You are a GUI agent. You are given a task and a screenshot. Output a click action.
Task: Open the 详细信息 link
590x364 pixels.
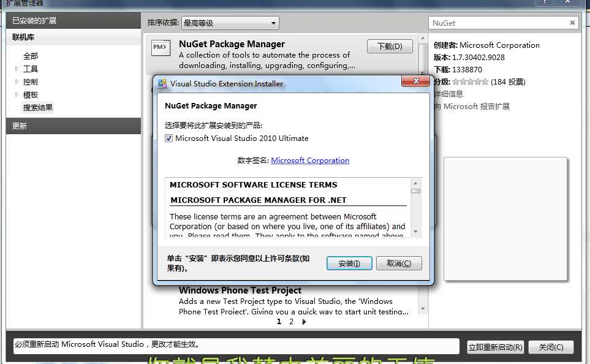448,94
